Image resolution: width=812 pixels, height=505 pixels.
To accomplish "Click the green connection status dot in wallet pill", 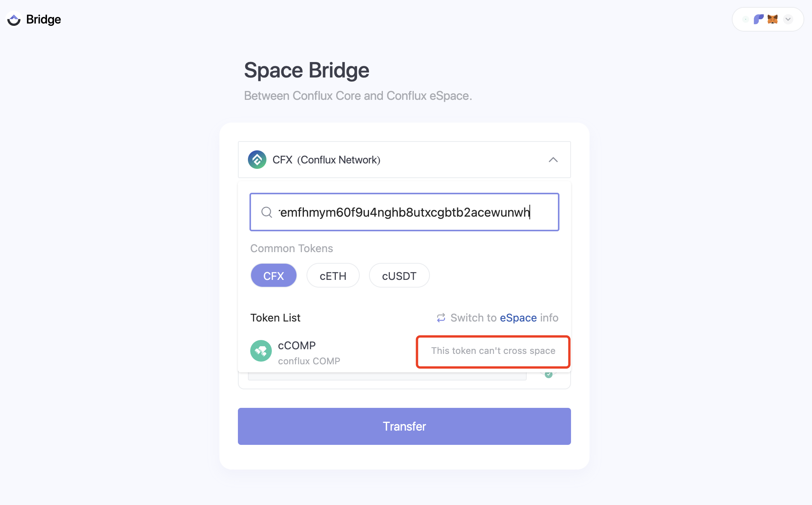I will click(x=746, y=20).
